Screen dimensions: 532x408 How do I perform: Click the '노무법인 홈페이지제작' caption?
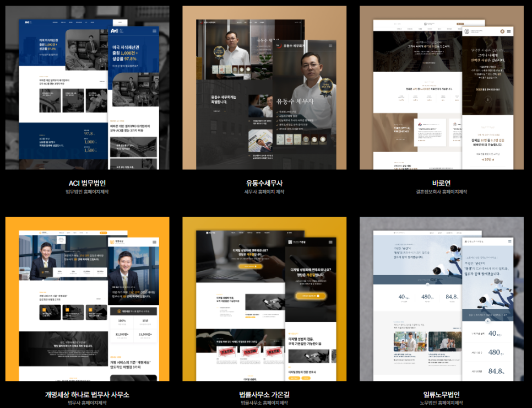point(442,403)
